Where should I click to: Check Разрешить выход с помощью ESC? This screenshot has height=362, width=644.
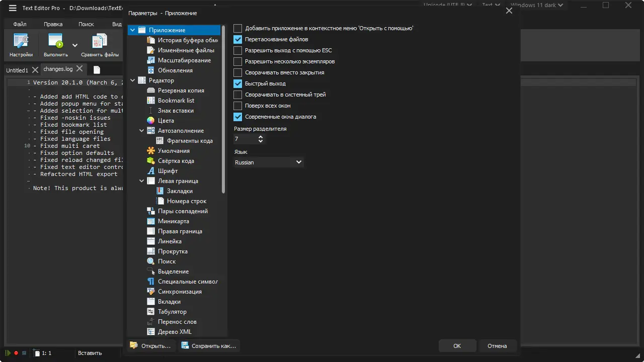tap(238, 50)
